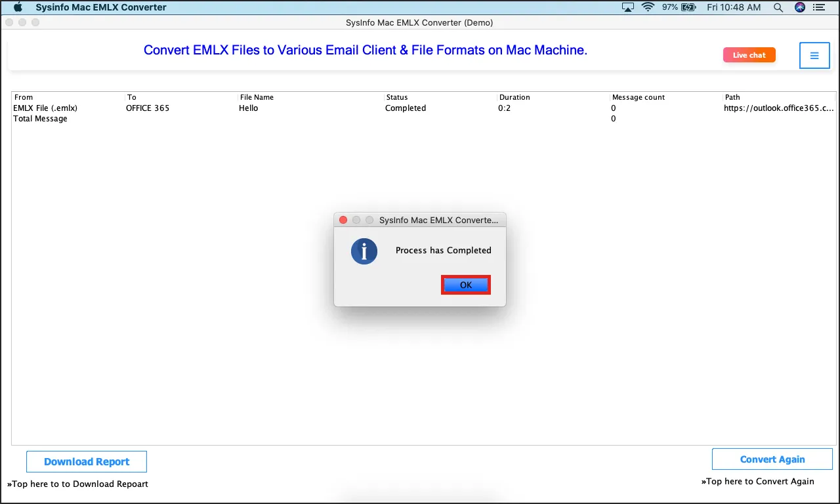Image resolution: width=840 pixels, height=504 pixels.
Task: Open the date and time menu
Action: click(x=732, y=7)
